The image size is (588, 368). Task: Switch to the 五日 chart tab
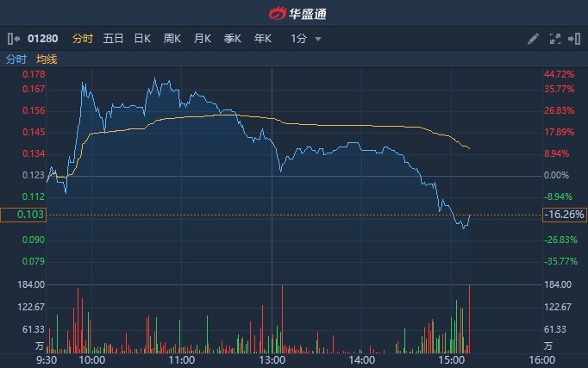point(113,39)
